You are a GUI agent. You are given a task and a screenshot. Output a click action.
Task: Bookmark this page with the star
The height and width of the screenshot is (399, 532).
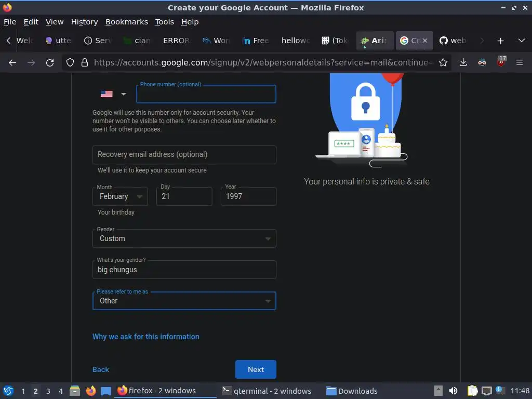pyautogui.click(x=443, y=62)
